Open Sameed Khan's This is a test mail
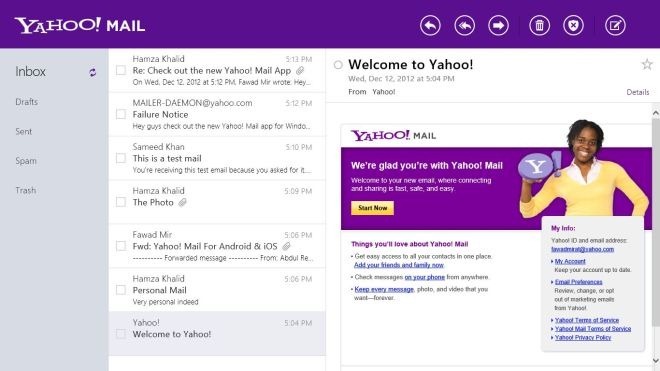Viewport: 660px width, 371px height. tap(217, 158)
